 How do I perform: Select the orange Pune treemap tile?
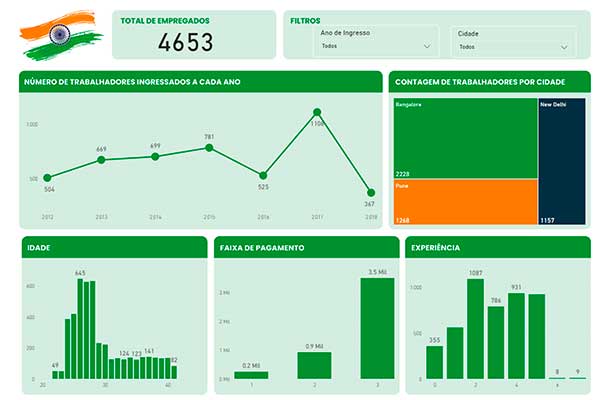click(462, 202)
